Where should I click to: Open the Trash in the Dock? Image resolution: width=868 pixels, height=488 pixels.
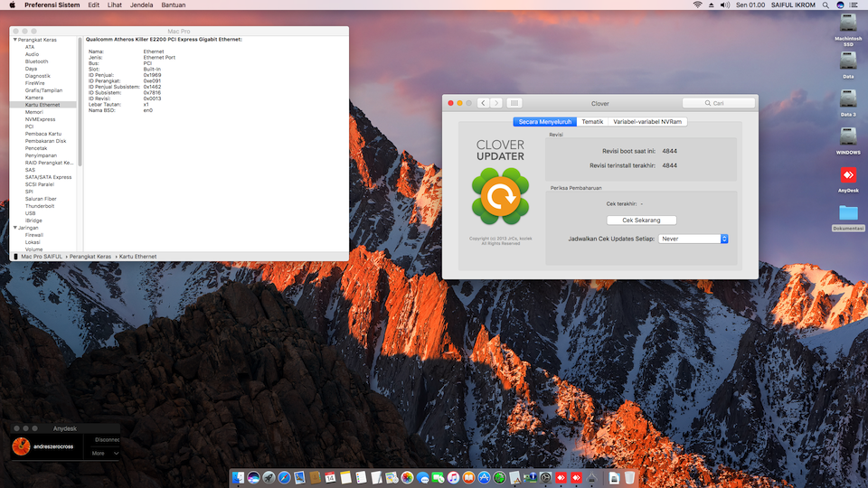[630, 477]
